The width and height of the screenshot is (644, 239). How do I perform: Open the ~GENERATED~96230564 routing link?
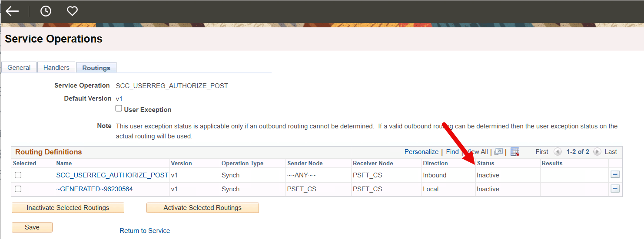click(x=94, y=189)
